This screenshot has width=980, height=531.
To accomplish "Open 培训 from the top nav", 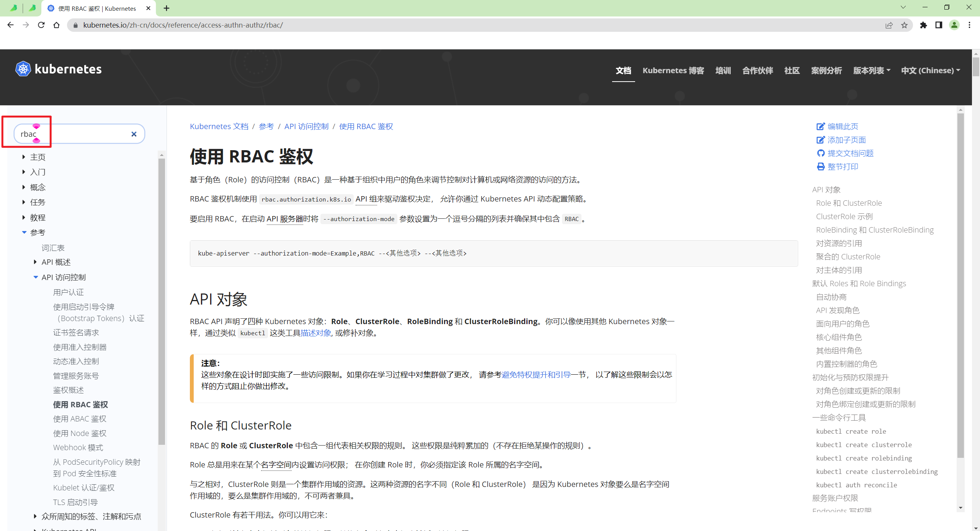I will [x=723, y=70].
